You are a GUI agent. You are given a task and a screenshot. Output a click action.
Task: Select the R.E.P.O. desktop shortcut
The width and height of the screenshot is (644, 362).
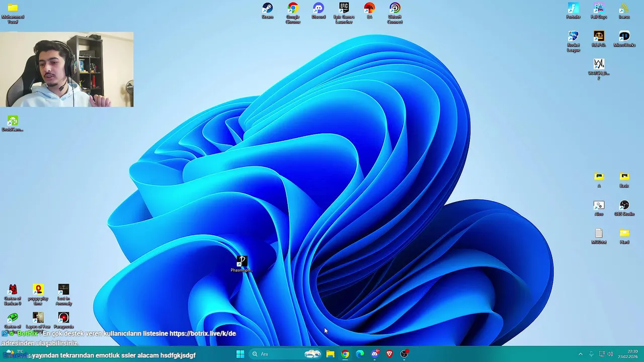coord(599,39)
